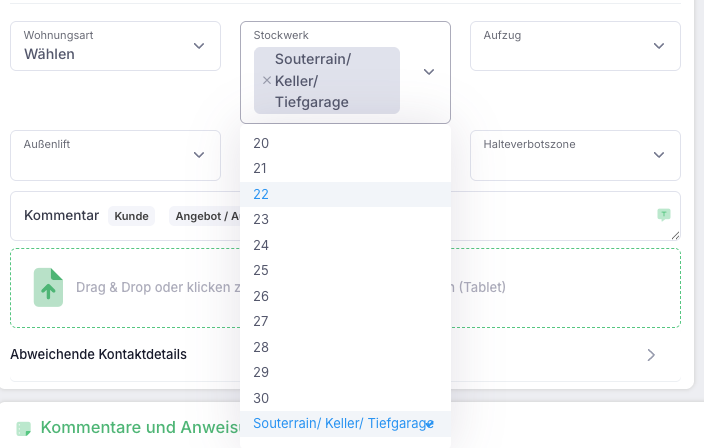704x448 pixels.
Task: Select floor 22 in the list
Action: tap(345, 194)
